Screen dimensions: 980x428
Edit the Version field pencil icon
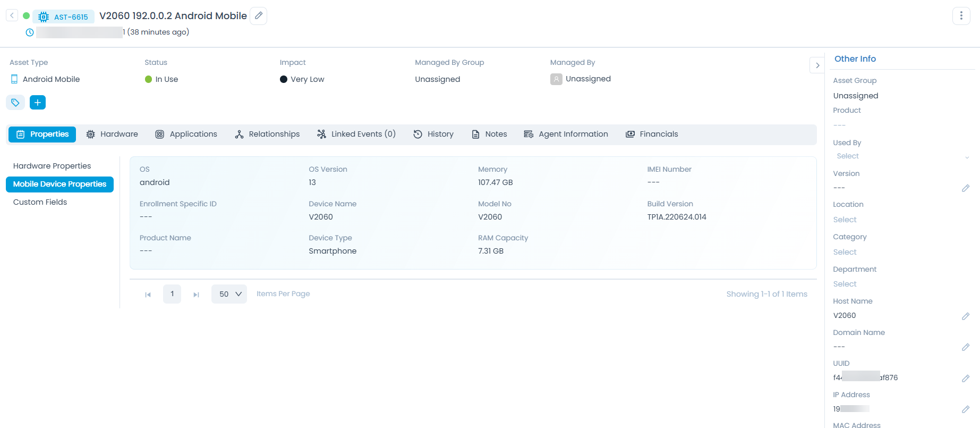point(965,188)
